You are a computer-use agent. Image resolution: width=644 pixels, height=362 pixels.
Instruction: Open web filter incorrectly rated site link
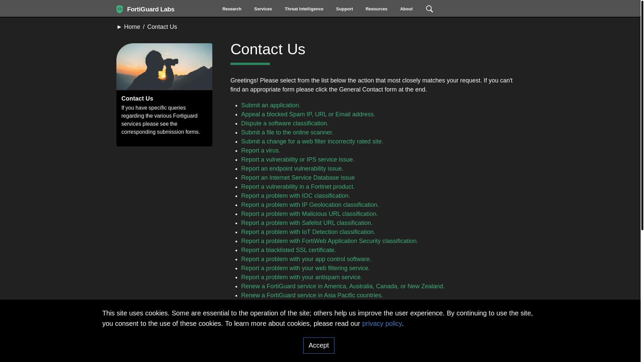[312, 141]
